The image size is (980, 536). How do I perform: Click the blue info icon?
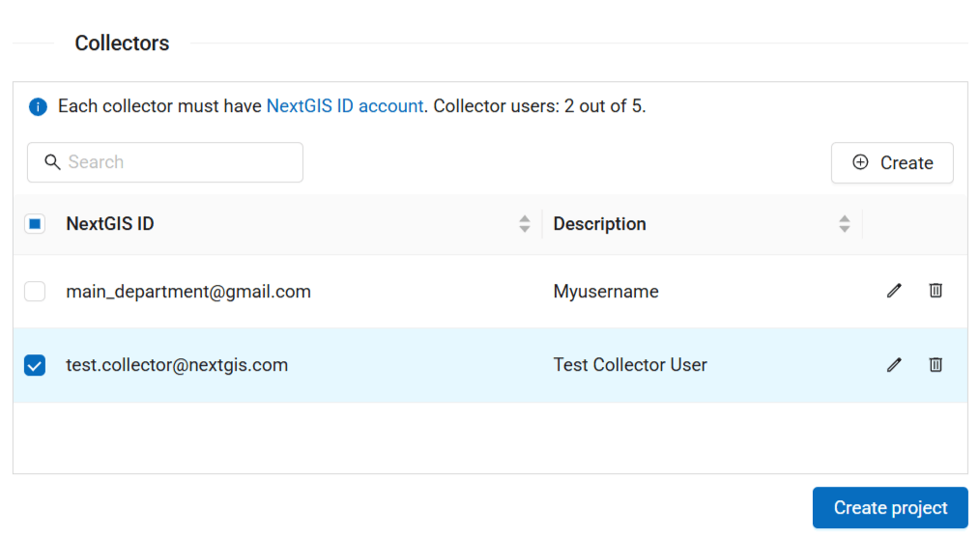point(38,107)
